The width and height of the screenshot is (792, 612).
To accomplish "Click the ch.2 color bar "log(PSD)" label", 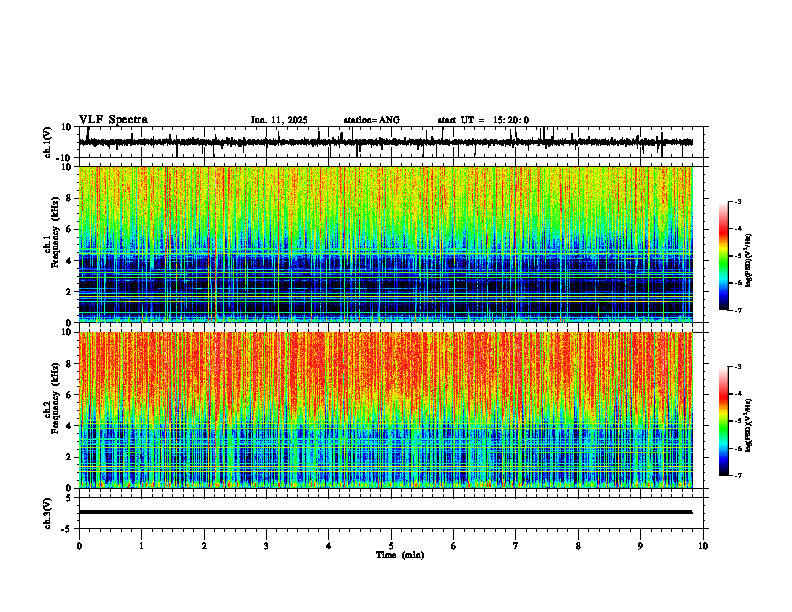I will (748, 425).
